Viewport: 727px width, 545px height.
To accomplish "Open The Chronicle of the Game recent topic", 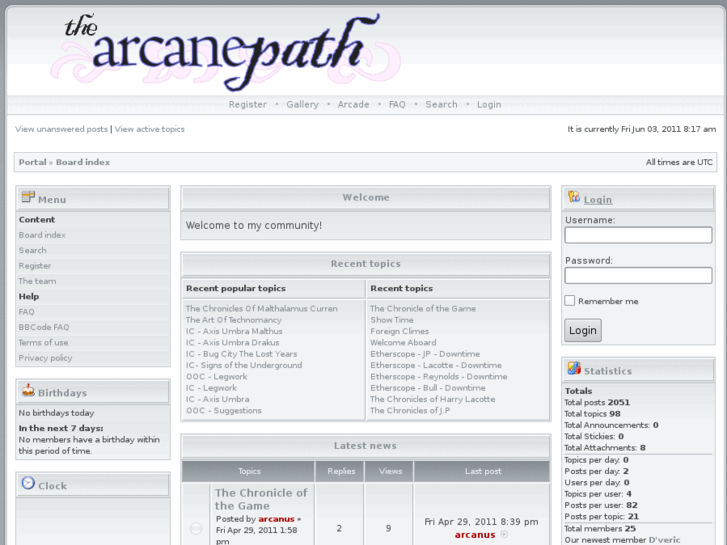I will tap(423, 308).
